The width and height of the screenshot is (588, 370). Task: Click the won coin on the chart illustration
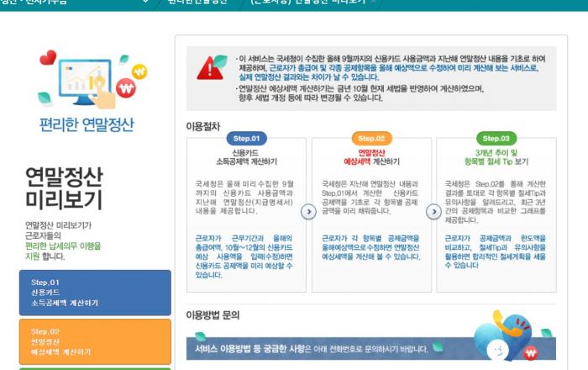125,88
